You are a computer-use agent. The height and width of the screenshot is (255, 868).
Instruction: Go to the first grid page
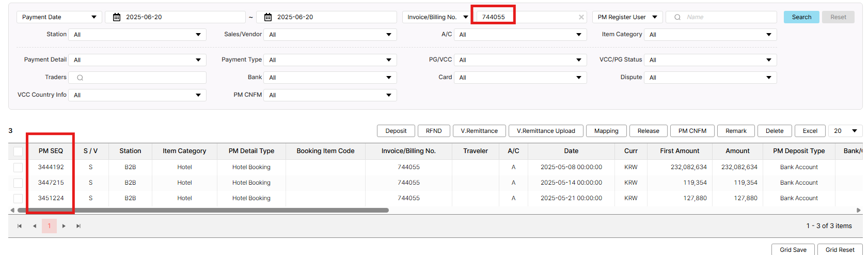pyautogui.click(x=20, y=226)
